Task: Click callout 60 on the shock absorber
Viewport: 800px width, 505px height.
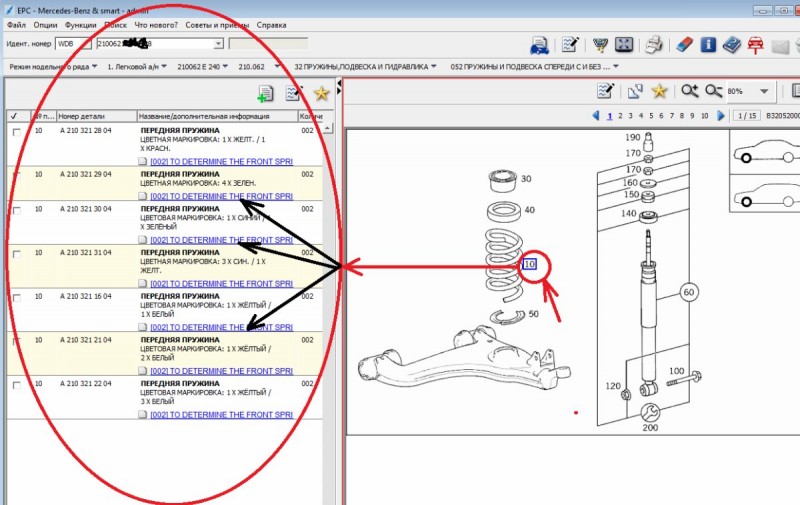Action: (689, 292)
